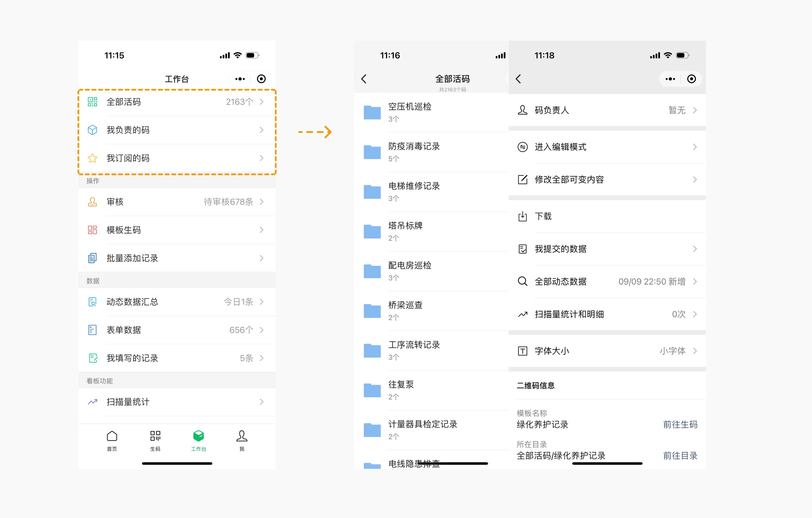Screen dimensions: 812x518
Task: Click the 字体大小 text icon
Action: pos(522,351)
